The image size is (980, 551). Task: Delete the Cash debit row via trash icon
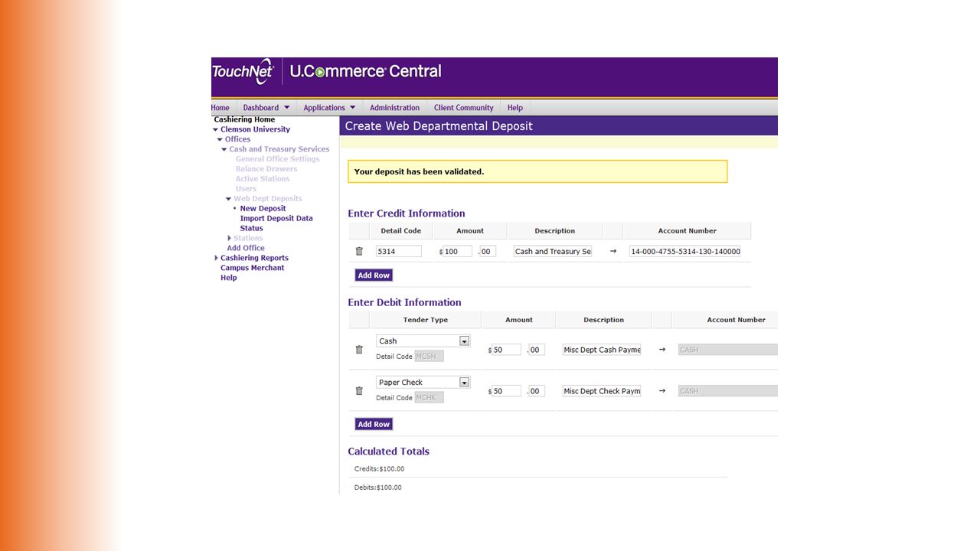pos(359,350)
